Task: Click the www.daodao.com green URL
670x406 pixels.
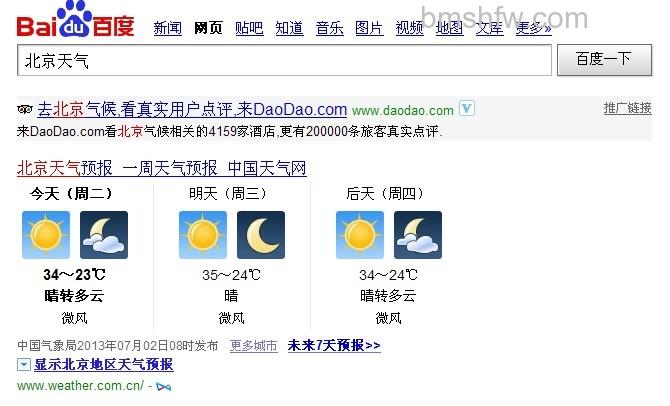Action: [403, 111]
